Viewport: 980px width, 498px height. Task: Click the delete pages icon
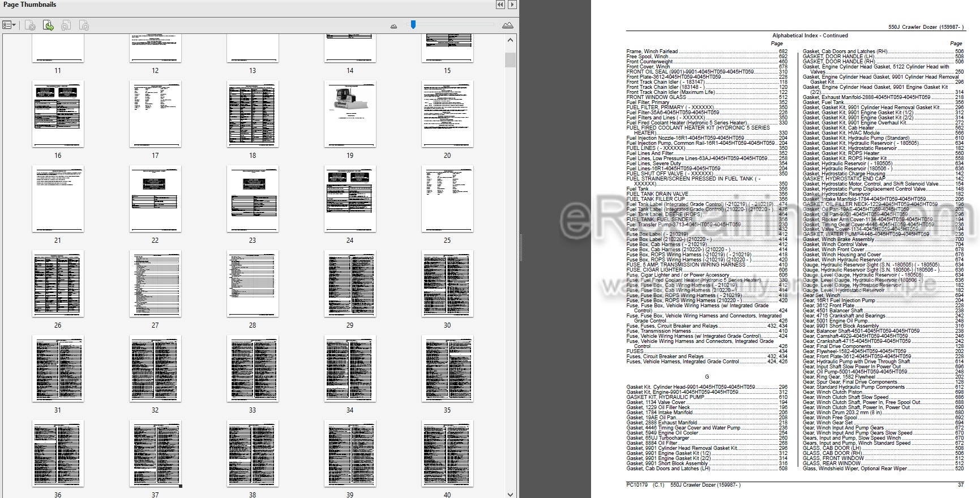[x=31, y=25]
